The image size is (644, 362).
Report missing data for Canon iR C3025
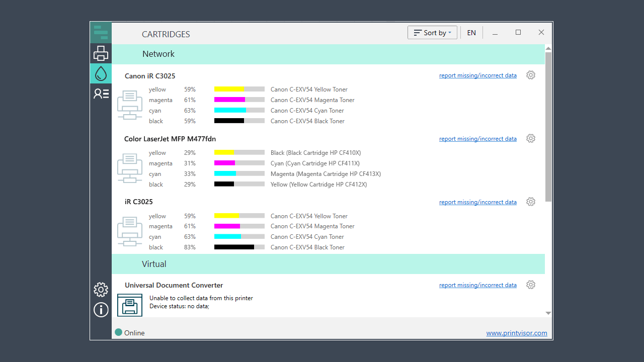[x=477, y=76]
